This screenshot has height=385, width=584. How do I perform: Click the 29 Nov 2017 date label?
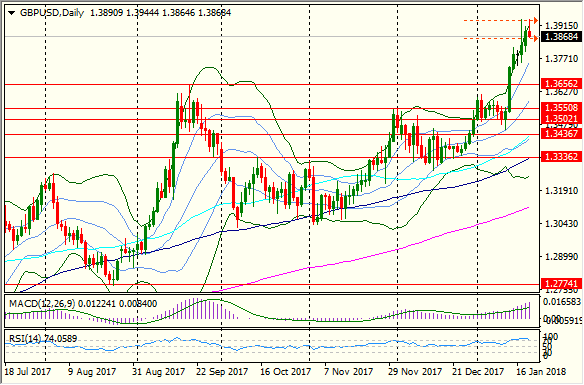pos(414,372)
